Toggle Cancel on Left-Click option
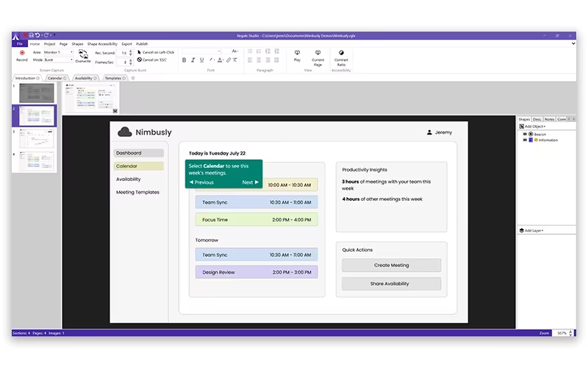Viewport: 588px width, 368px height. click(156, 52)
